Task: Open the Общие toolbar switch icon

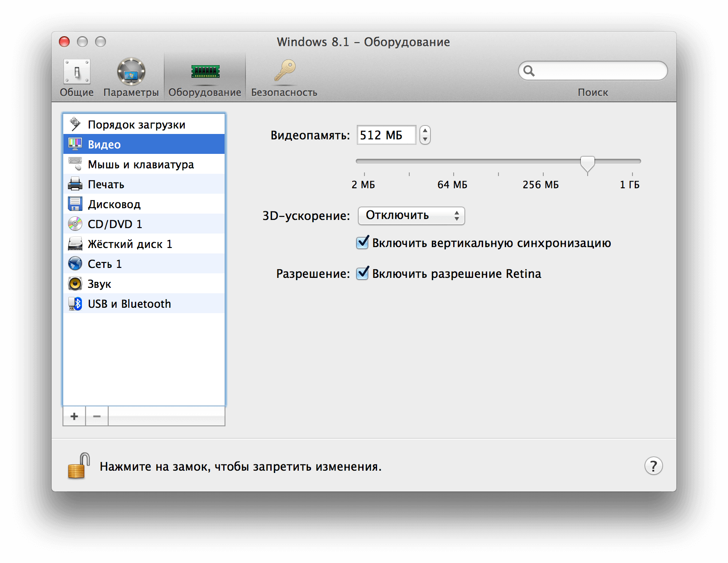Action: pyautogui.click(x=77, y=72)
